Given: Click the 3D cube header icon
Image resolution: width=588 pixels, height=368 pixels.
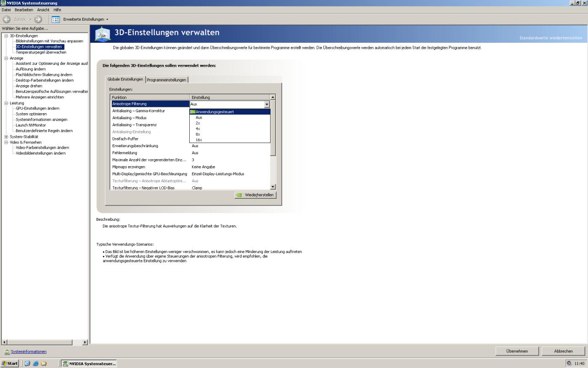Looking at the screenshot, I should click(x=103, y=34).
